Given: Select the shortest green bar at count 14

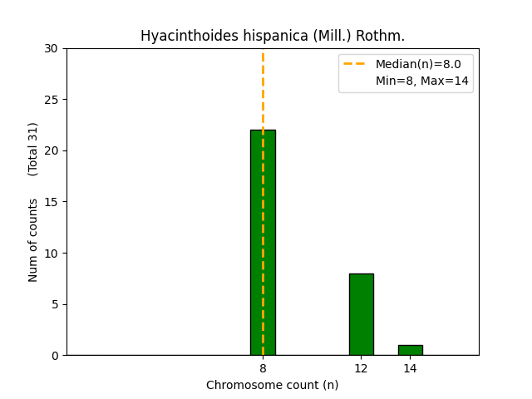Looking at the screenshot, I should [410, 350].
